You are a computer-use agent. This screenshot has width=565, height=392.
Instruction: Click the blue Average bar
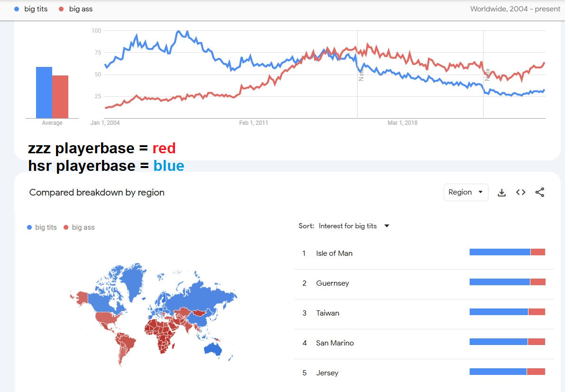(x=44, y=93)
